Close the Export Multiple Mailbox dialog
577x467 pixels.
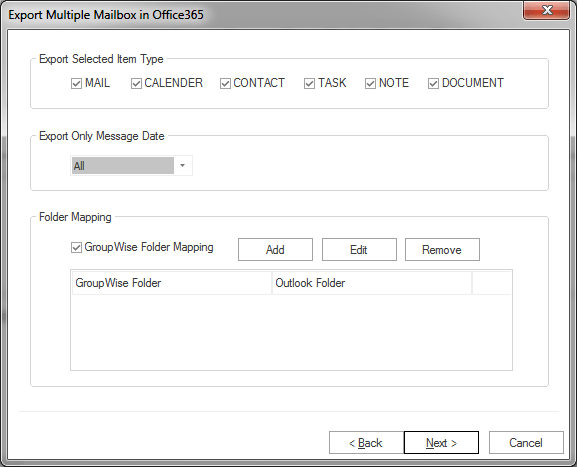pyautogui.click(x=546, y=10)
